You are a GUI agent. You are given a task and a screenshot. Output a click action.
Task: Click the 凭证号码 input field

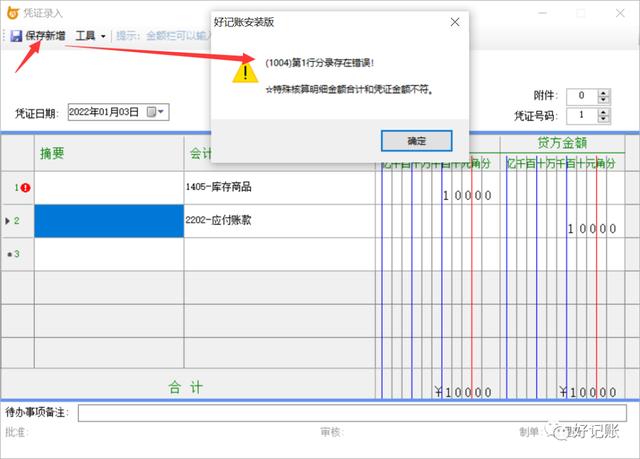pos(582,115)
